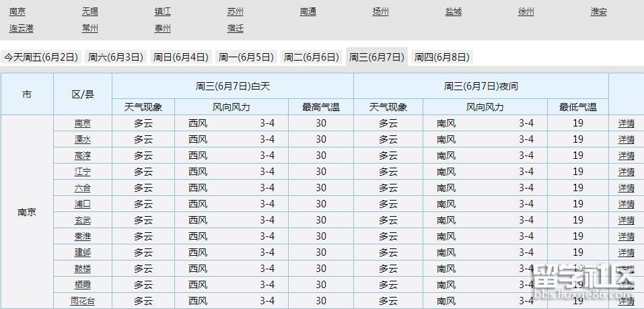Click 风向风力 header under 夜间
This screenshot has width=644, height=309.
[485, 107]
